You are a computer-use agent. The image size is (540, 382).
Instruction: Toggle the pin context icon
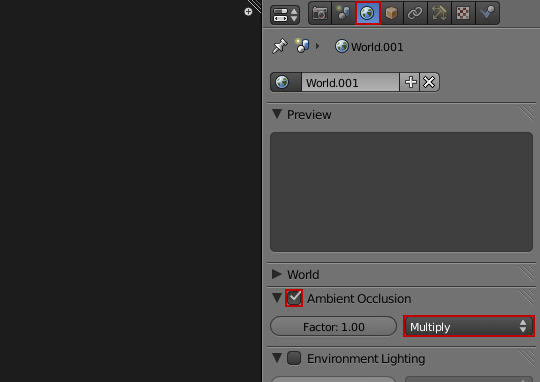279,46
